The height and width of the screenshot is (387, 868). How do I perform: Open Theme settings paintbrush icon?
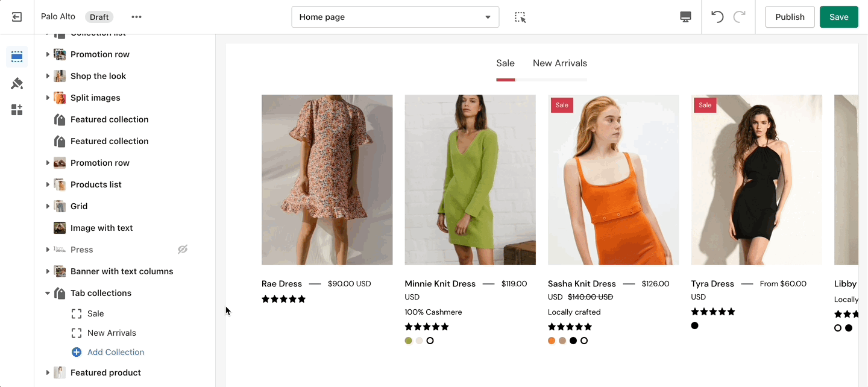pyautogui.click(x=17, y=83)
